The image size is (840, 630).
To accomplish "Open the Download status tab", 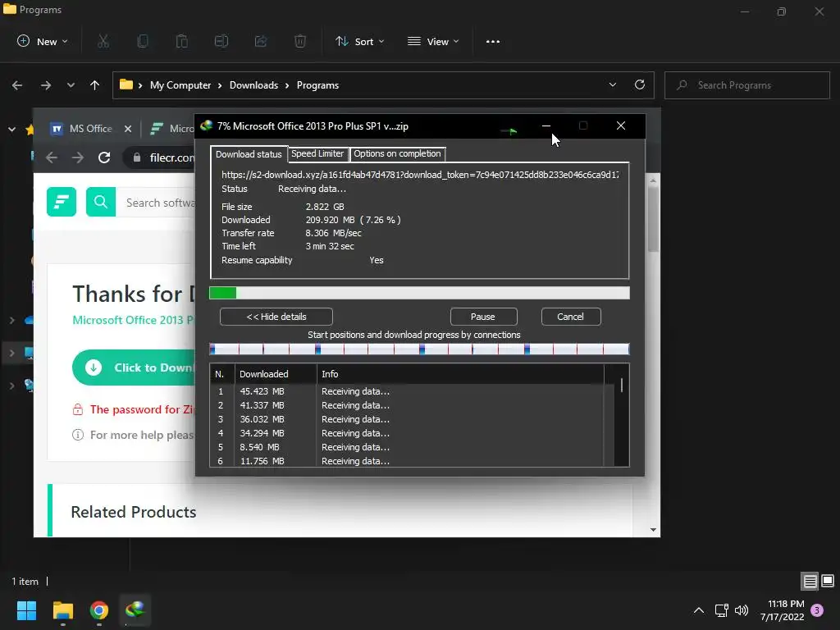I will click(x=249, y=154).
